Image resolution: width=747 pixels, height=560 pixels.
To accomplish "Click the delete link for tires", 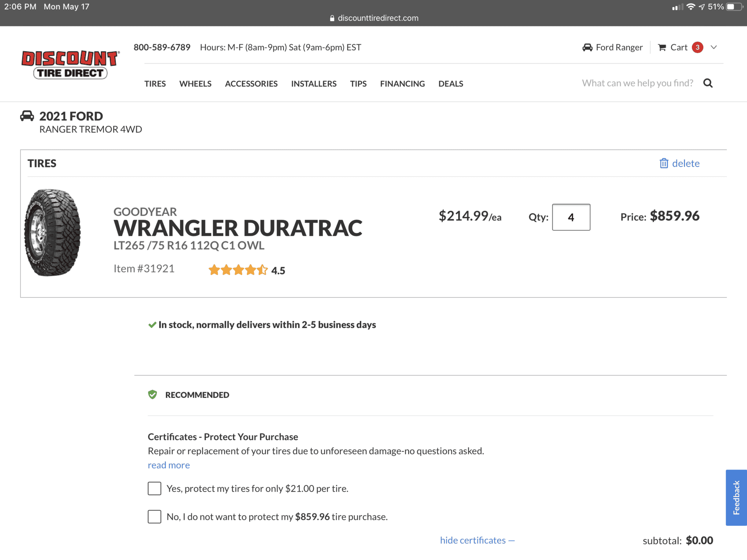I will 686,163.
